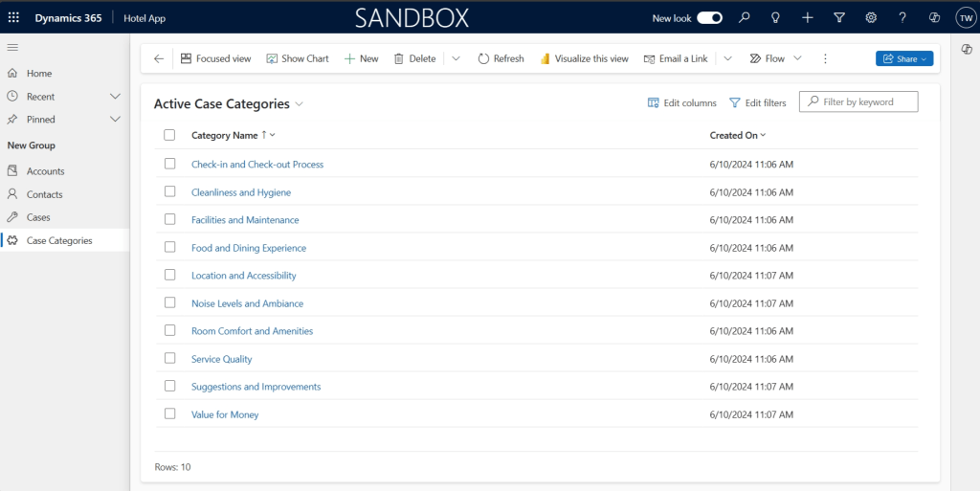The width and height of the screenshot is (980, 491).
Task: Click the Copilot icon in right side pane
Action: click(967, 50)
